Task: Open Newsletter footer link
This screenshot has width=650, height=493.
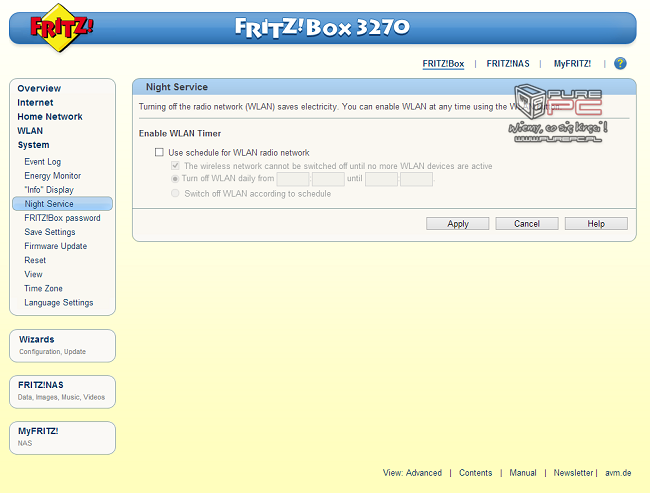Action: click(x=573, y=473)
